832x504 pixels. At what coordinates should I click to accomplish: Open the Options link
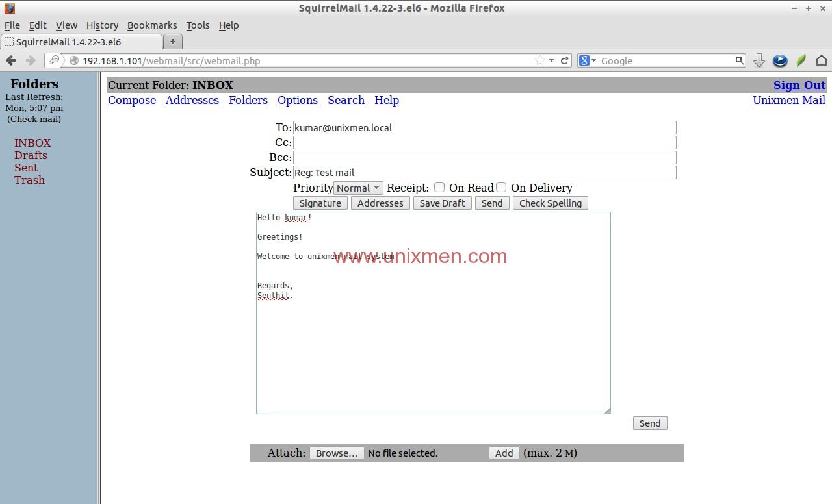[x=298, y=100]
